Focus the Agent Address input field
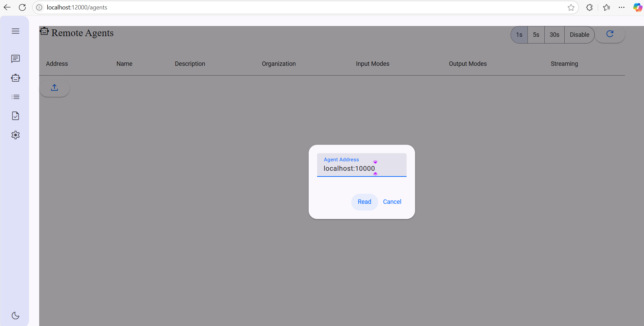This screenshot has width=644, height=326. 361,168
